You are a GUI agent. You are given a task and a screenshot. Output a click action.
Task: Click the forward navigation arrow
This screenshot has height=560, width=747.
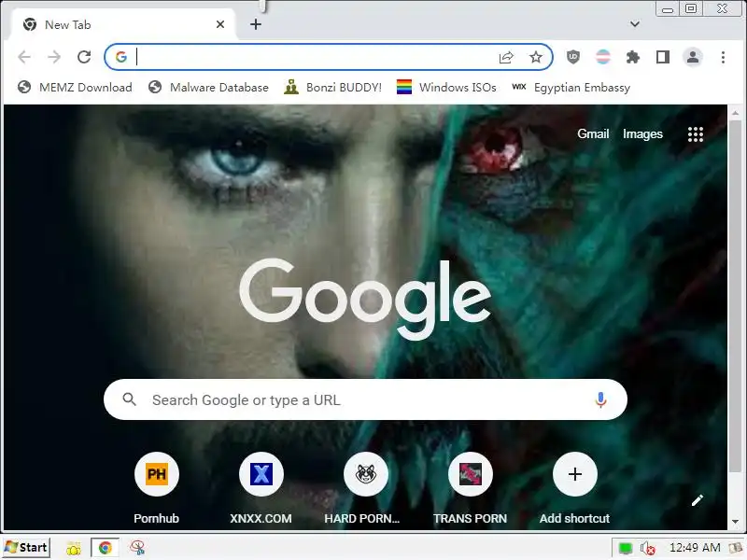click(x=54, y=57)
